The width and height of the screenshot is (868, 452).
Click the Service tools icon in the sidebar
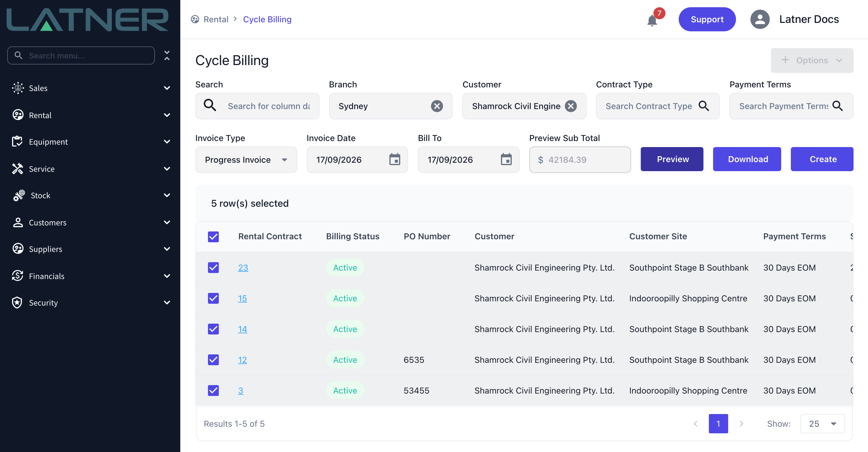tap(17, 168)
